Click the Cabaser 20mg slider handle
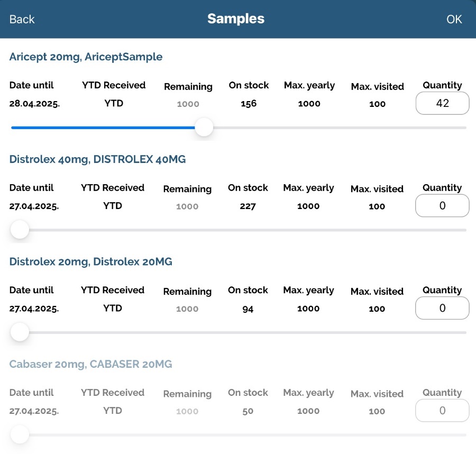The image size is (476, 462). pos(20,435)
